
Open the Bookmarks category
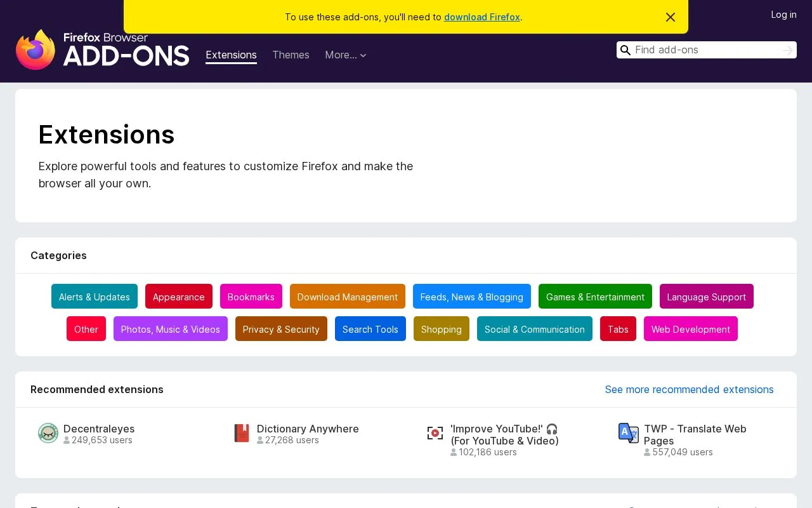coord(251,297)
